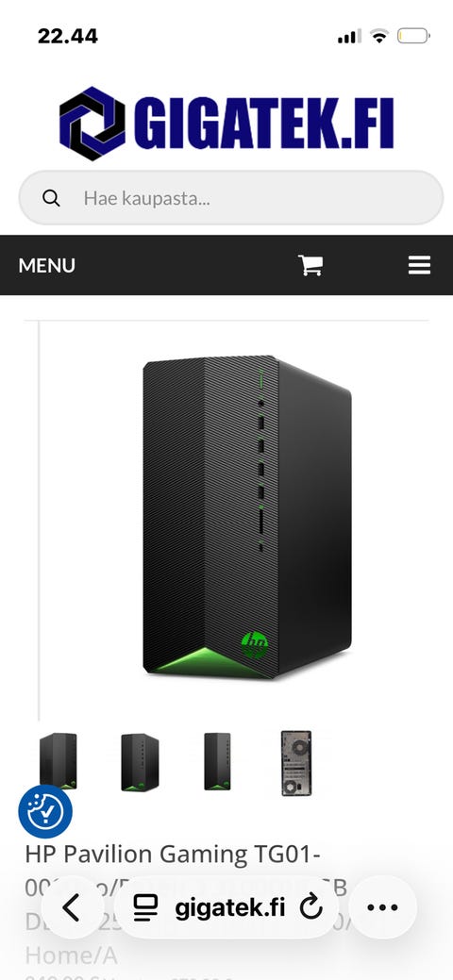This screenshot has width=453, height=980.
Task: Check the battery status indicator
Action: (413, 36)
